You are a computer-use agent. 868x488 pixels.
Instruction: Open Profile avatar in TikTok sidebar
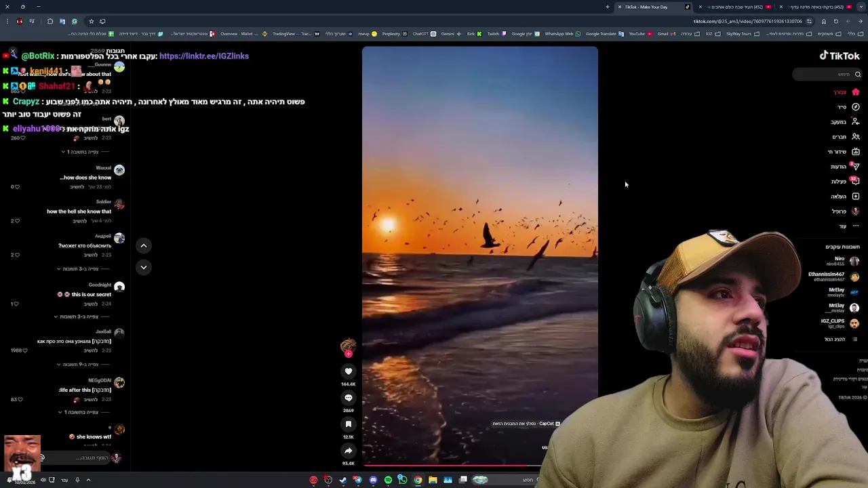click(856, 211)
